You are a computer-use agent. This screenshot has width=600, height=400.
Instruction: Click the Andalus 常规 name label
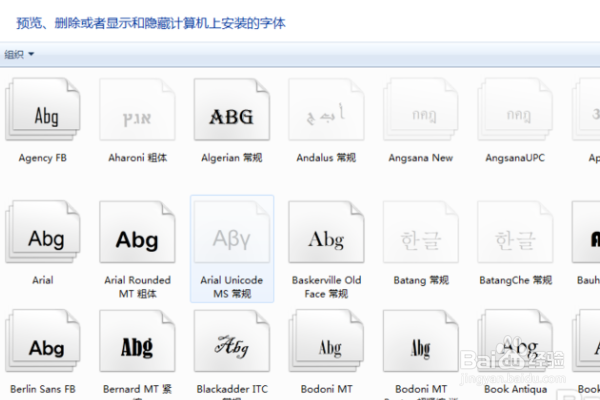pyautogui.click(x=326, y=158)
